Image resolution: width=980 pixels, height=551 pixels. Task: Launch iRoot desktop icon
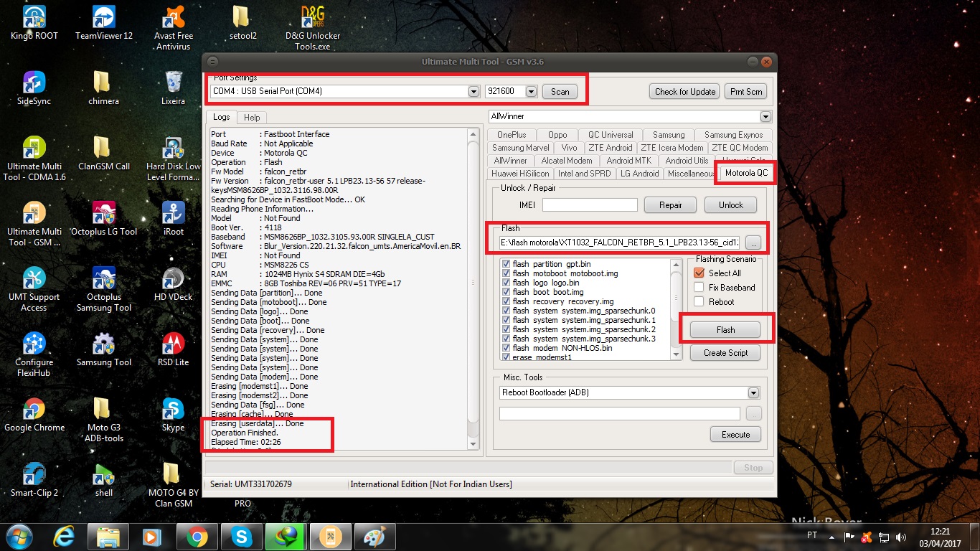pos(174,219)
